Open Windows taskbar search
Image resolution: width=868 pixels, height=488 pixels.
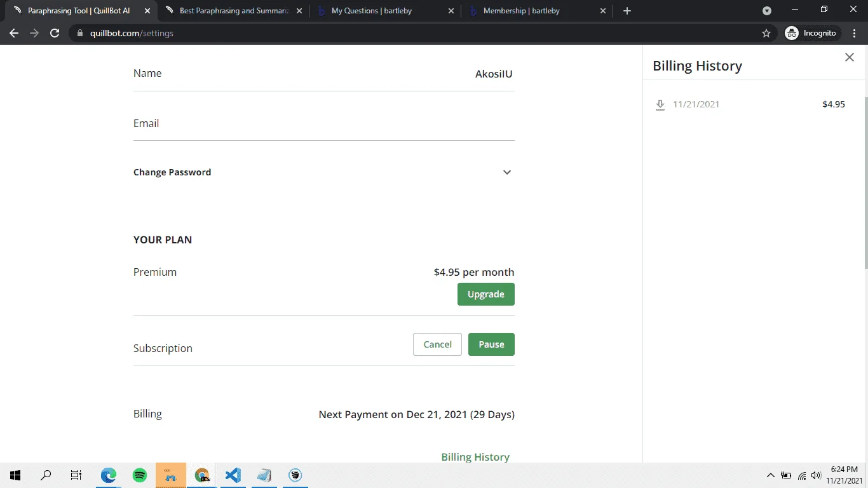click(46, 475)
